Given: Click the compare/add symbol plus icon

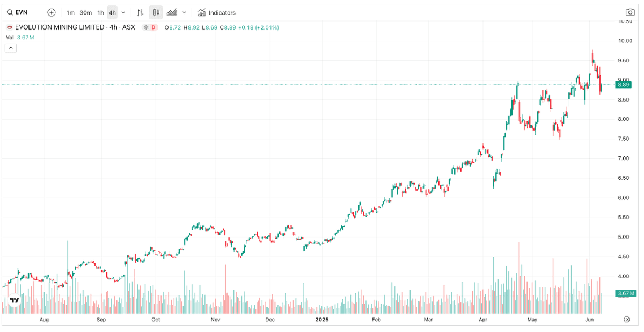Looking at the screenshot, I should pos(51,12).
